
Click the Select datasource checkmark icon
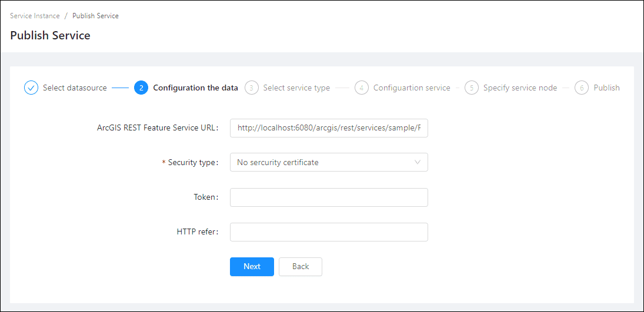tap(31, 88)
